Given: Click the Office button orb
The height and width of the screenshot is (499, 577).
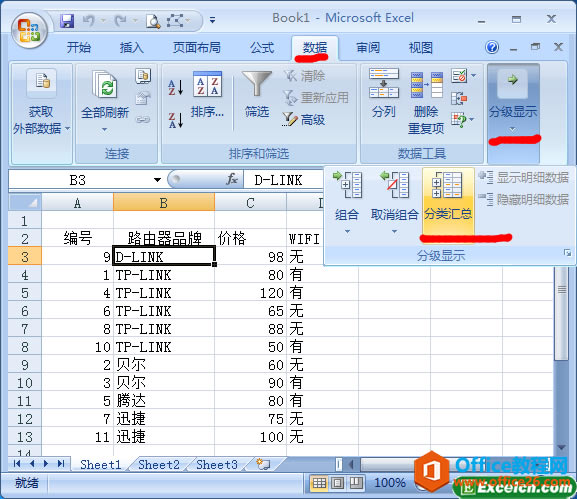Looking at the screenshot, I should point(29,31).
